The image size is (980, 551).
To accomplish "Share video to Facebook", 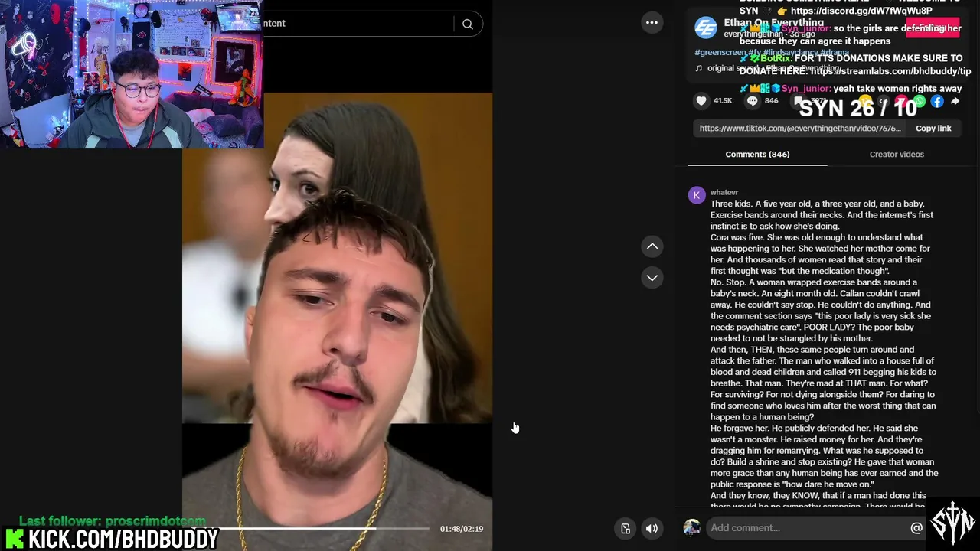I will click(937, 102).
